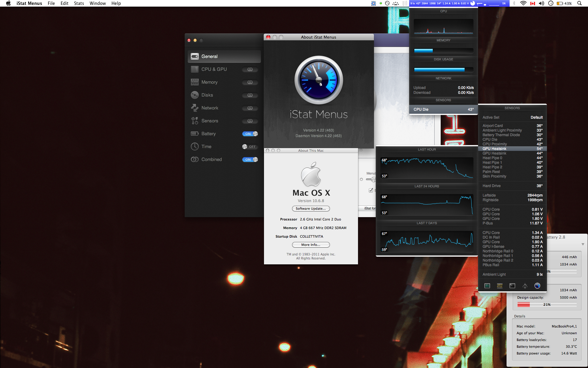This screenshot has width=588, height=368.
Task: Open the Stats menu
Action: point(79,3)
